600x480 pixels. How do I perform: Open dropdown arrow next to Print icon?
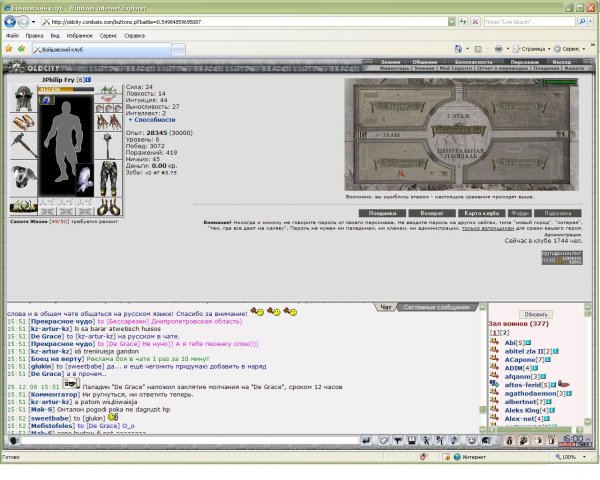pyautogui.click(x=507, y=49)
